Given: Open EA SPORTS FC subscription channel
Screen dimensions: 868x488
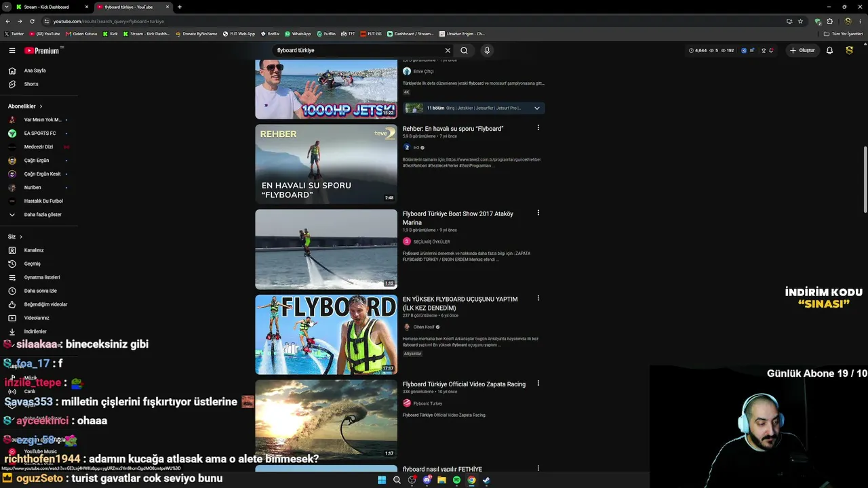Looking at the screenshot, I should (39, 134).
